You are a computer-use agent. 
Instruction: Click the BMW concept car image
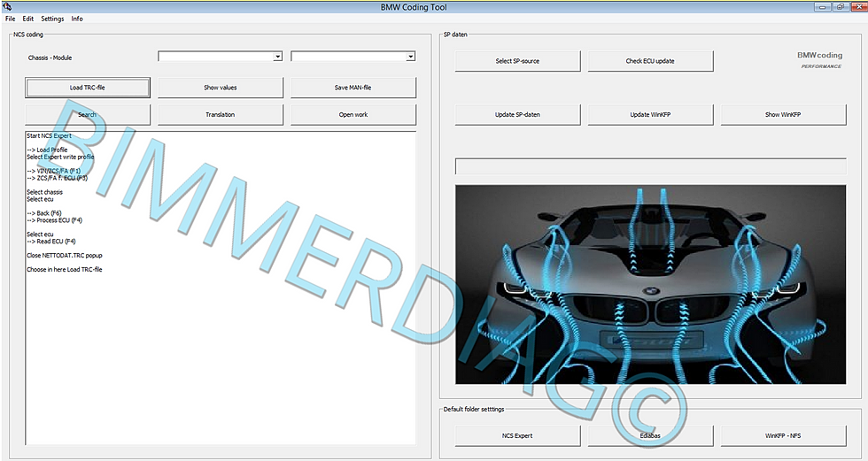pos(650,285)
